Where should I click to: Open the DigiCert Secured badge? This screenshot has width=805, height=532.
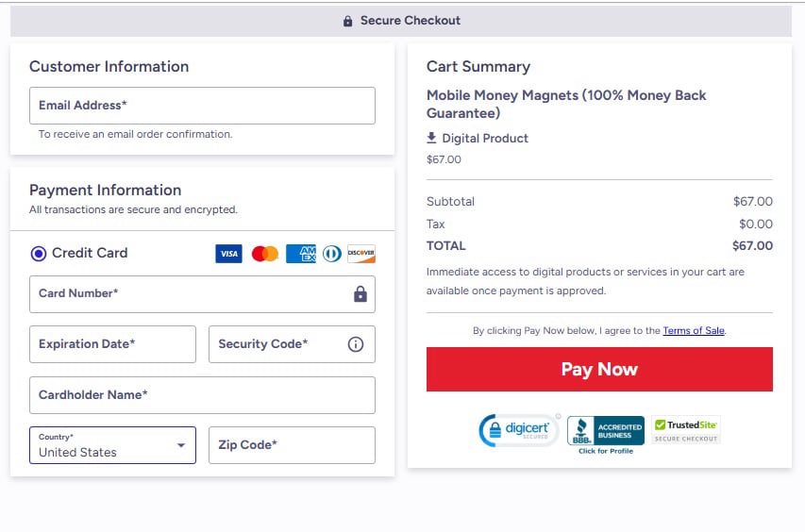coord(519,430)
